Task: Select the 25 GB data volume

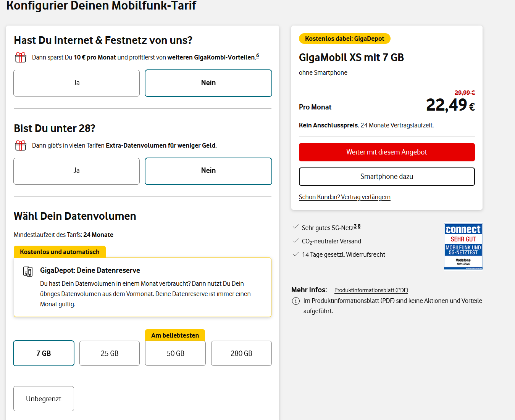Action: pyautogui.click(x=110, y=353)
